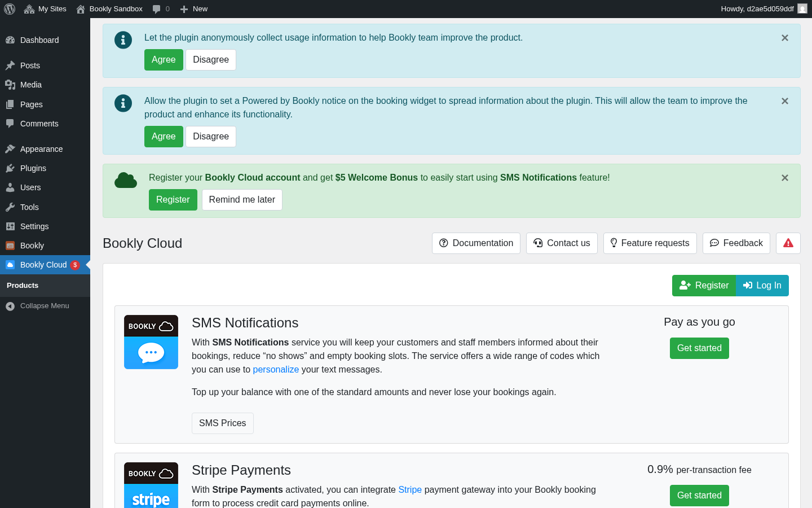
Task: Disagree with Powered by Bookly notice
Action: pos(211,137)
